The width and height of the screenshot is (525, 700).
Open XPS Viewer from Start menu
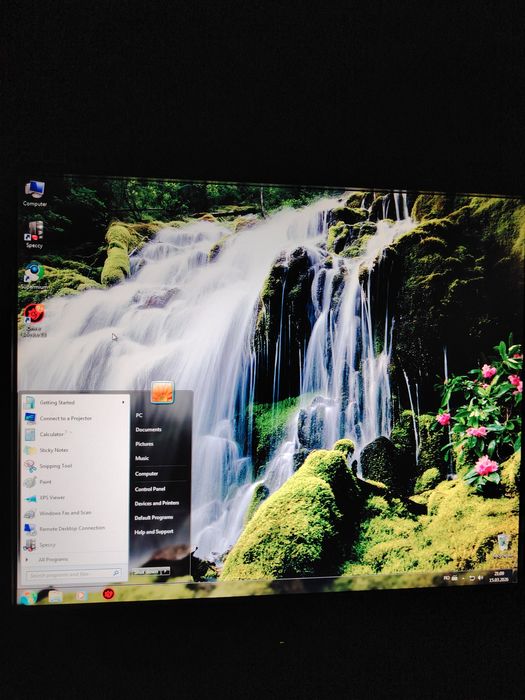click(x=75, y=497)
